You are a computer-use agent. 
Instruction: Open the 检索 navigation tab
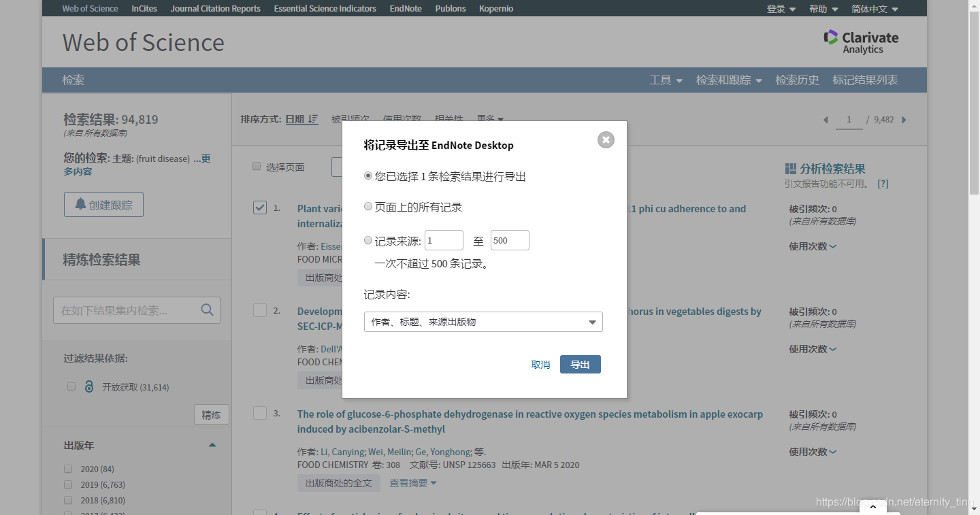coord(73,80)
